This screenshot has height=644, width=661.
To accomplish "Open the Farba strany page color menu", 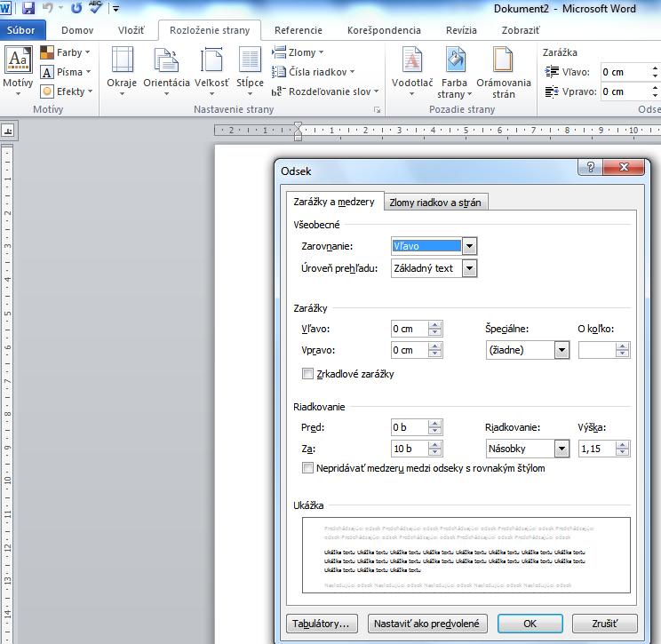I will pos(455,73).
